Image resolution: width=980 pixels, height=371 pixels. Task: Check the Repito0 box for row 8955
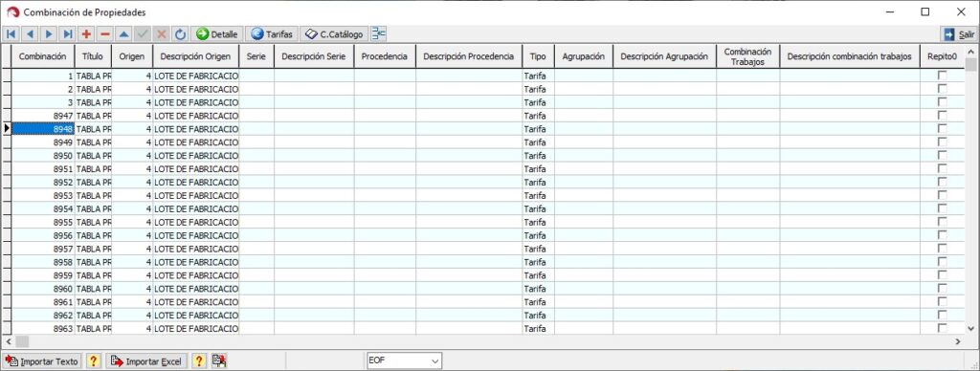(x=942, y=222)
